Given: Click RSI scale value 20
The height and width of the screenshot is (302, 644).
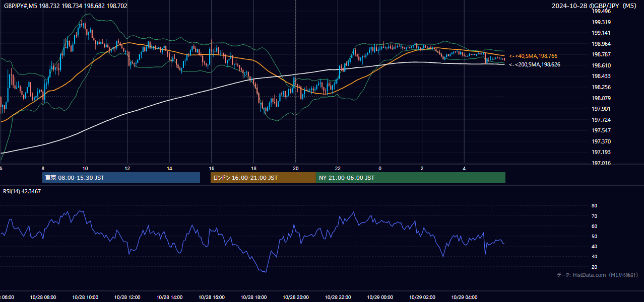Looking at the screenshot, I should pyautogui.click(x=594, y=267).
